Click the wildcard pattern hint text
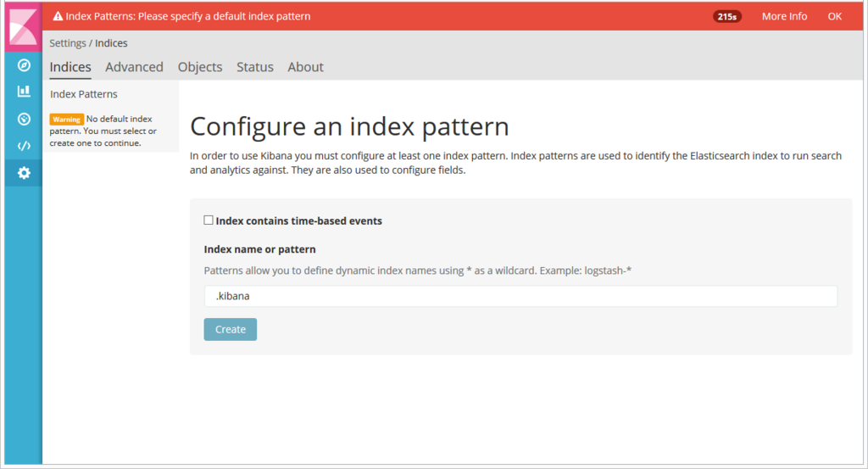The height and width of the screenshot is (469, 868). [x=417, y=271]
